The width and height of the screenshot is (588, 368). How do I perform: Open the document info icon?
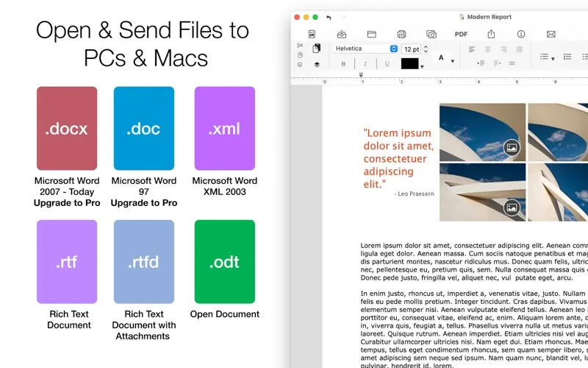[521, 34]
